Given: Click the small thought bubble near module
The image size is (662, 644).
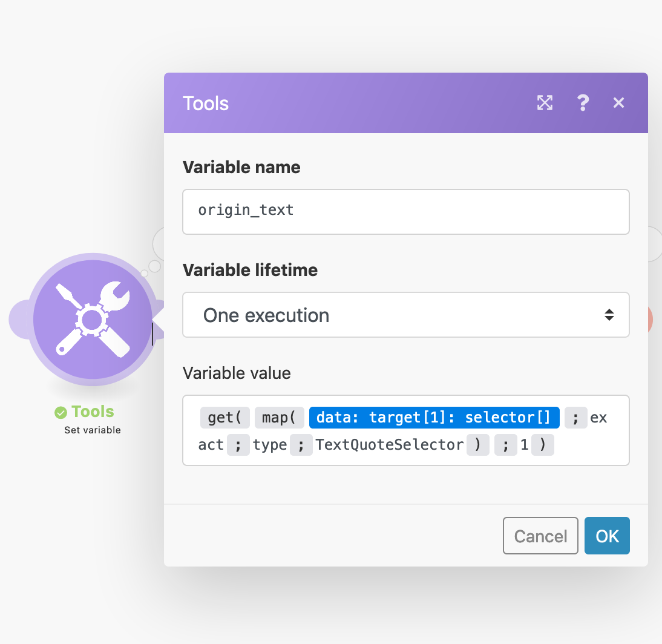Looking at the screenshot, I should click(x=154, y=266).
